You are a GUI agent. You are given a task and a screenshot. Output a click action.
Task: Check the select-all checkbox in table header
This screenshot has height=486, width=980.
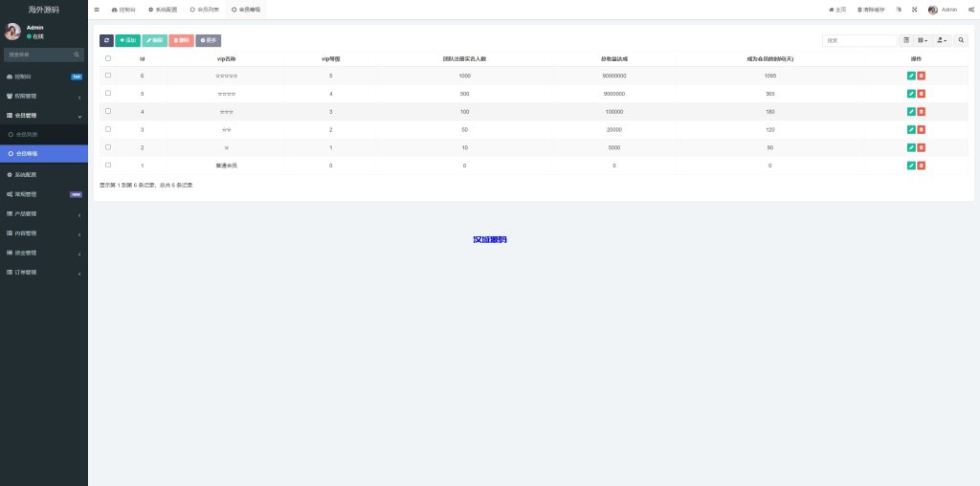click(108, 58)
